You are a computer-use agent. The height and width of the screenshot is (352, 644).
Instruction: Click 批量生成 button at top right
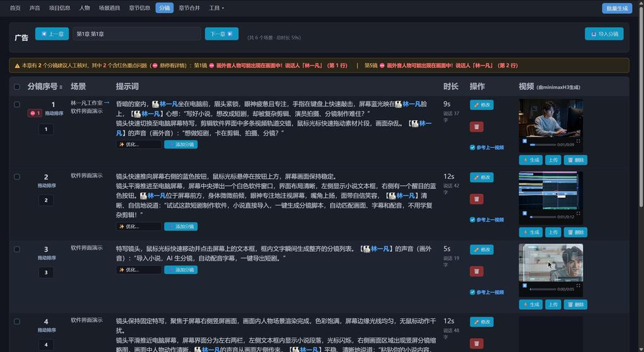point(617,8)
